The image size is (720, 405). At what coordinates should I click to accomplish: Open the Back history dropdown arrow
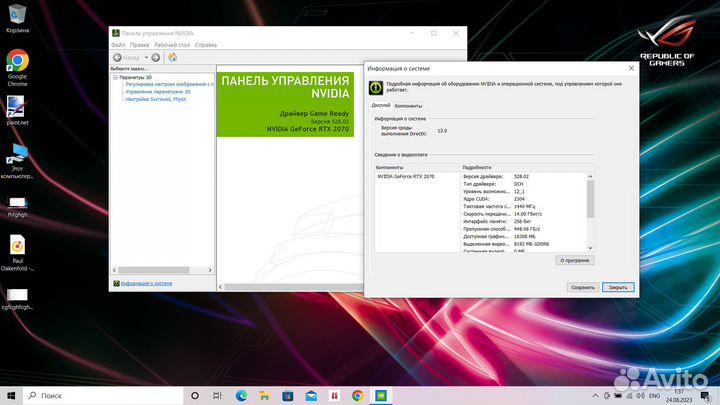coord(146,57)
